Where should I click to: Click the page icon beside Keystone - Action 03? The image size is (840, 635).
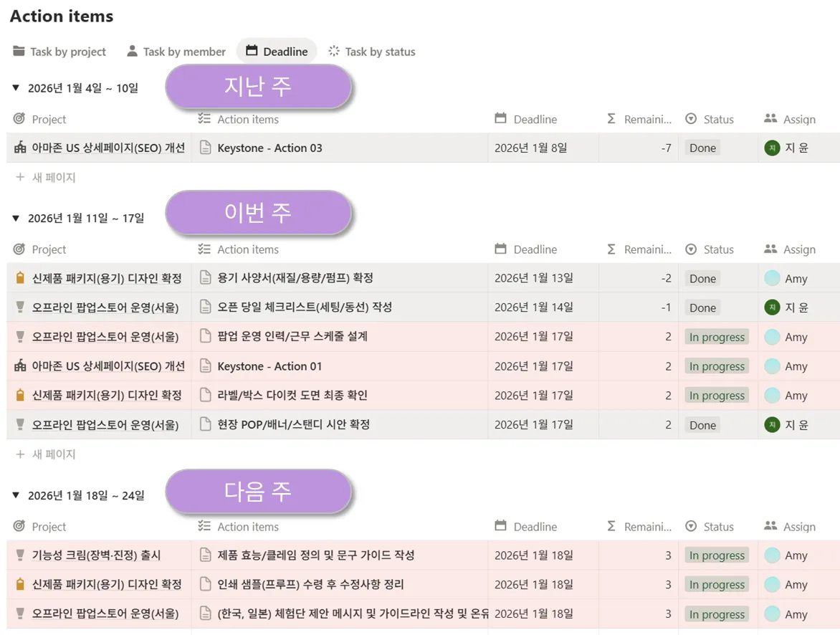[206, 148]
